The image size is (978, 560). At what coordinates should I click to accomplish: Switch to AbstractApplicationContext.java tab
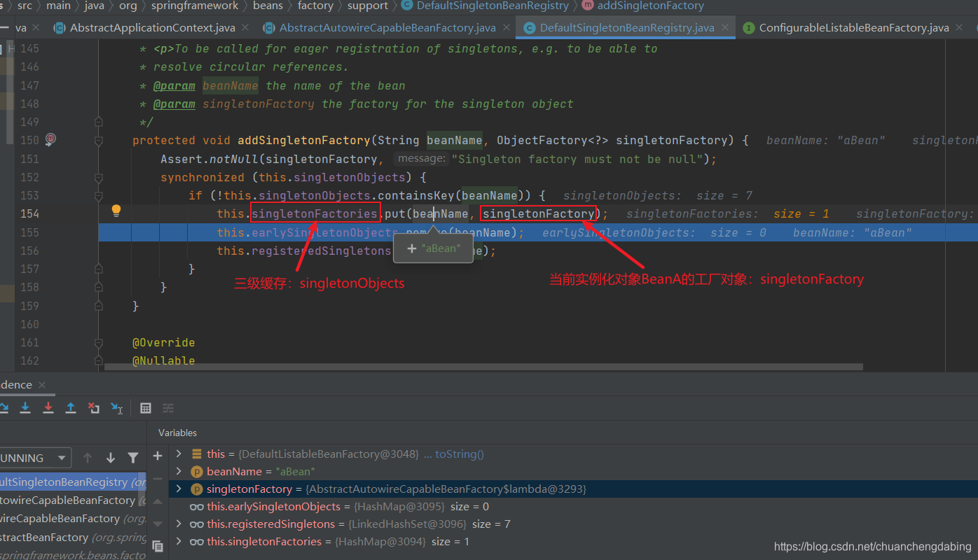tap(153, 28)
